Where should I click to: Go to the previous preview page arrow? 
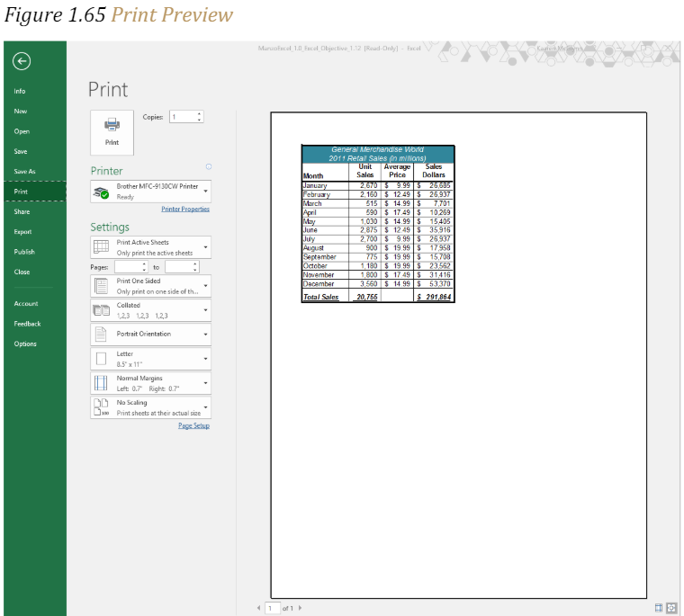258,608
